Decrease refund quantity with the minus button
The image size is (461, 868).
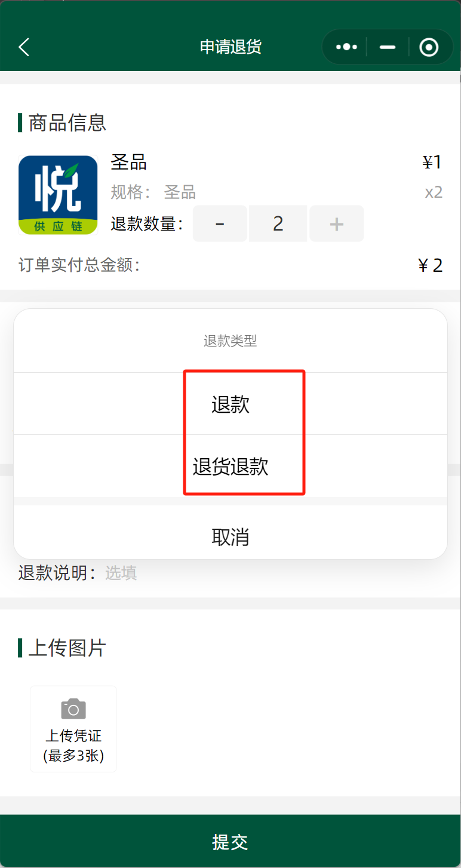tap(220, 224)
